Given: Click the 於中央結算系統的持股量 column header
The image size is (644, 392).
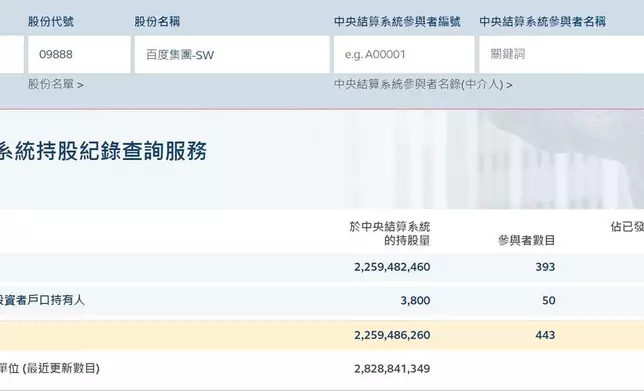Looking at the screenshot, I should pyautogui.click(x=390, y=233).
